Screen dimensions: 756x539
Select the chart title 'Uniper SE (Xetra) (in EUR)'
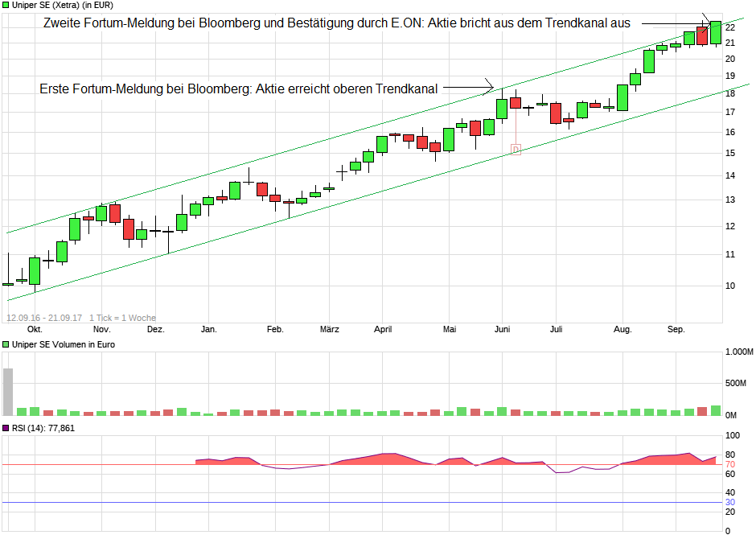[x=63, y=6]
